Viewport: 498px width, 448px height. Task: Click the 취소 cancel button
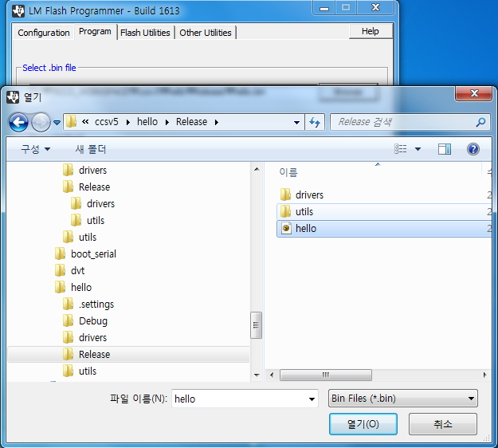[443, 424]
